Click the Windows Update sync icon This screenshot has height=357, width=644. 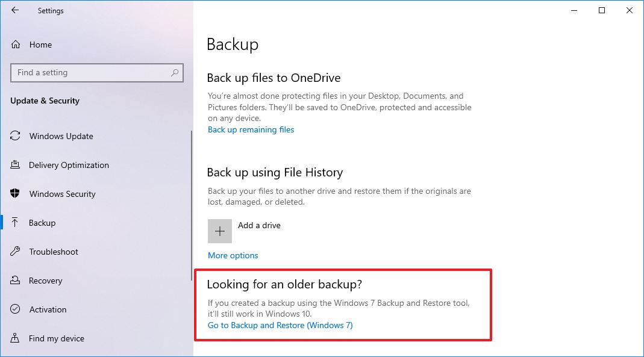click(16, 136)
